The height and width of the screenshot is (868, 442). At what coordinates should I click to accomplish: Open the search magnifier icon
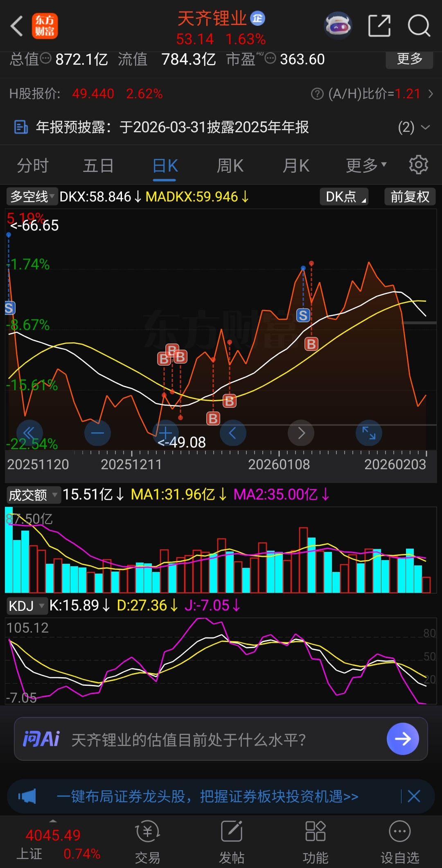pos(419,26)
